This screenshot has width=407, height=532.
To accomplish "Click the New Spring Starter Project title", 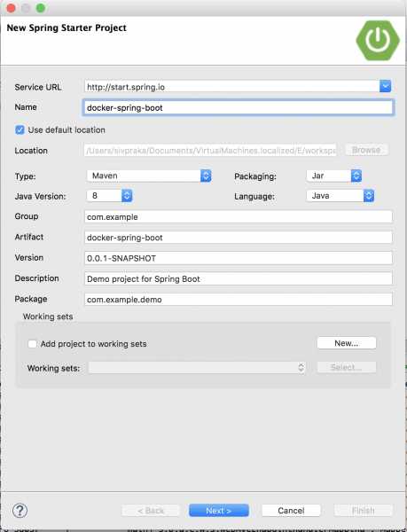I will tap(67, 27).
